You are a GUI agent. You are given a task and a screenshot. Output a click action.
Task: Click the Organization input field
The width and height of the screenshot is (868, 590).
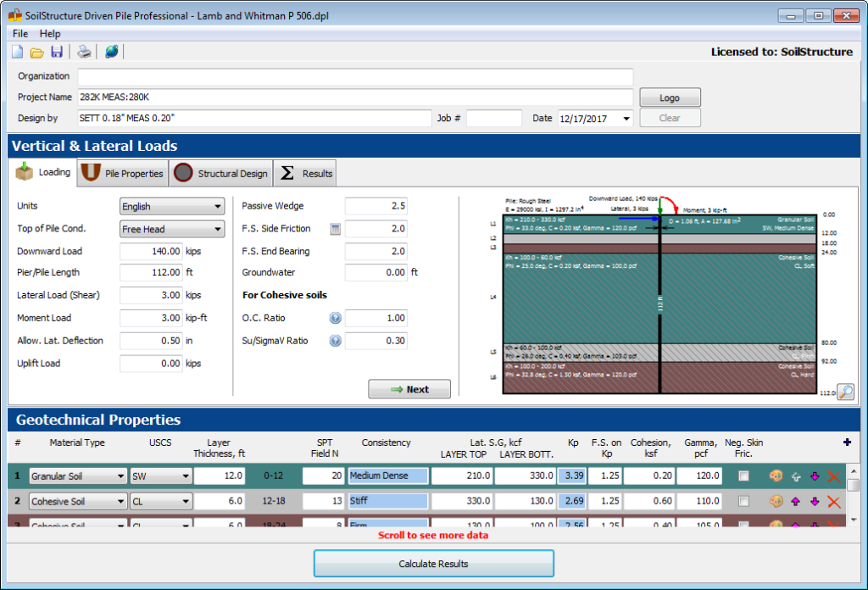coord(355,76)
